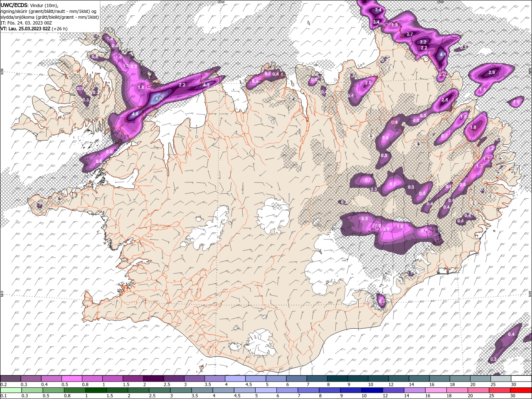This screenshot has height=399, width=532.
Task: Click the pale green 0.1 swatch in lower legend
Action: point(10,390)
